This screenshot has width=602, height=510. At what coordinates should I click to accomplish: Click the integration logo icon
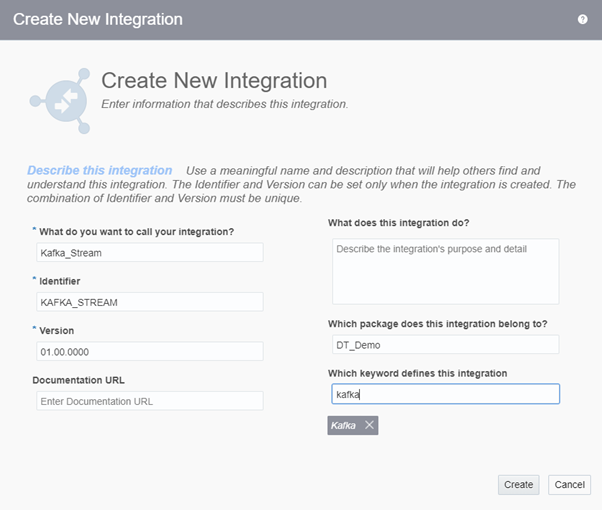pos(60,100)
